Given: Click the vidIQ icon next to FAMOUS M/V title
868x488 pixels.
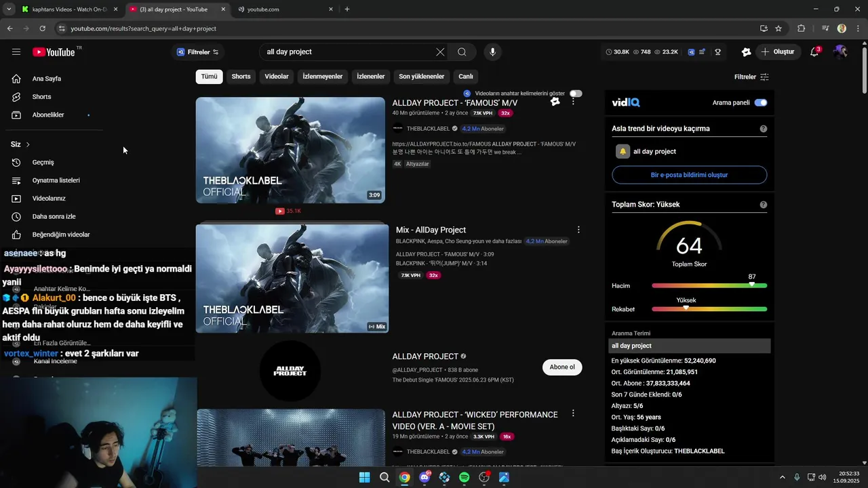Looking at the screenshot, I should pyautogui.click(x=555, y=102).
